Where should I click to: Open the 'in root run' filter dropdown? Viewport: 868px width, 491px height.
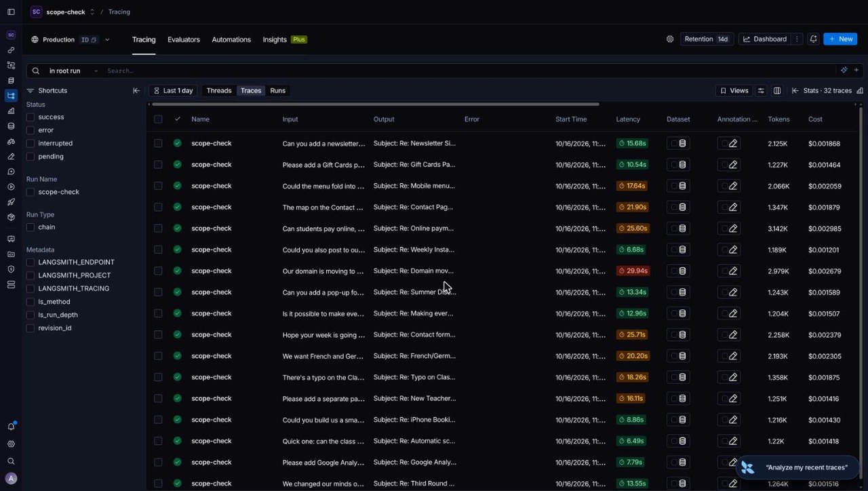73,71
